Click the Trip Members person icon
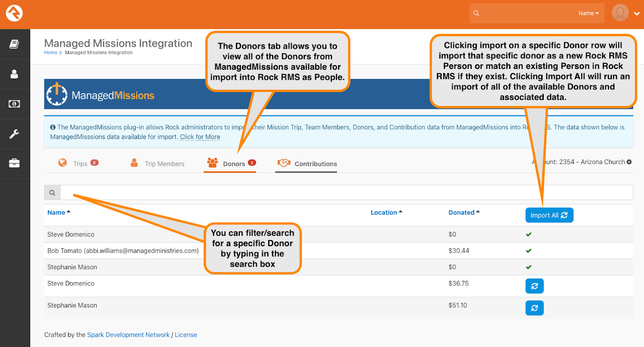Screen dimensions: 644x347 pyautogui.click(x=134, y=162)
